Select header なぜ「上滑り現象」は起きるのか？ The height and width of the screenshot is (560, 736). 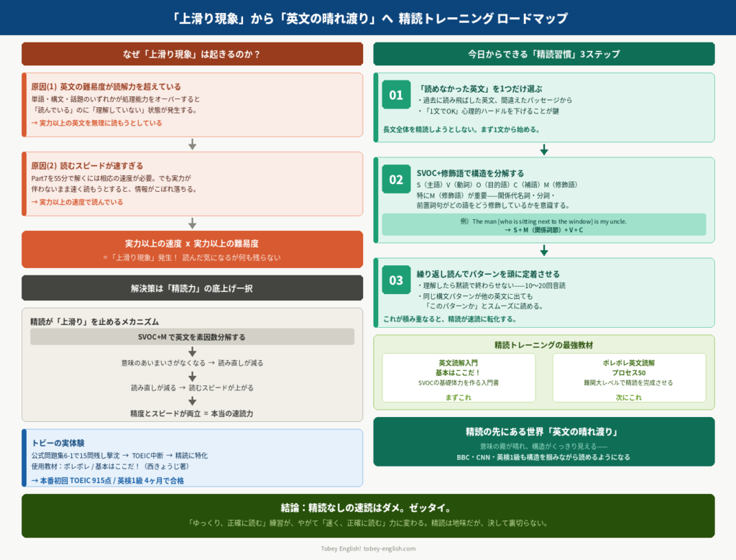(x=192, y=54)
